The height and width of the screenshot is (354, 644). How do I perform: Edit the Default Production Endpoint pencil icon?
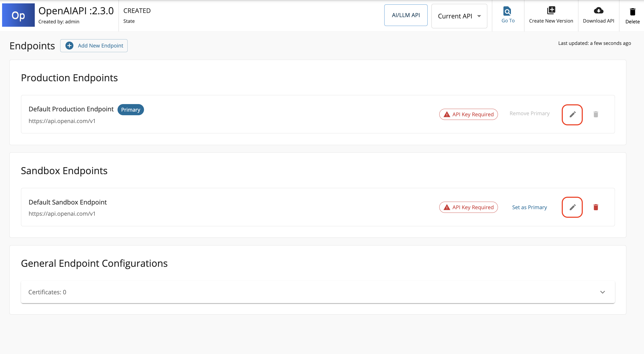572,114
